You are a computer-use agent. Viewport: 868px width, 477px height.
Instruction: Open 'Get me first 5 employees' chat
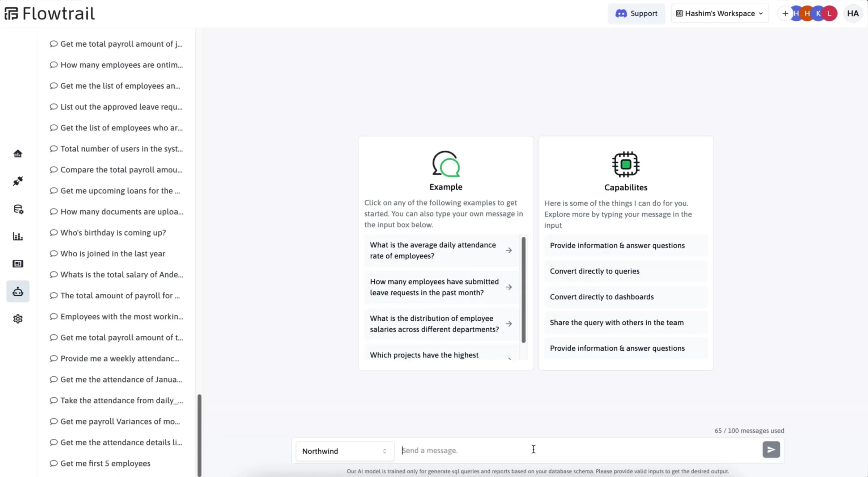tap(105, 463)
